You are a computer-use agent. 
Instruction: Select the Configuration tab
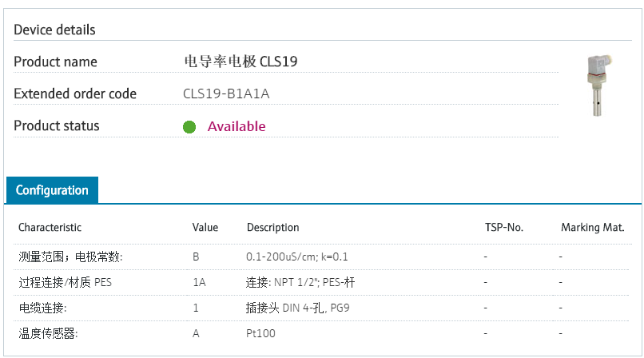pos(52,190)
